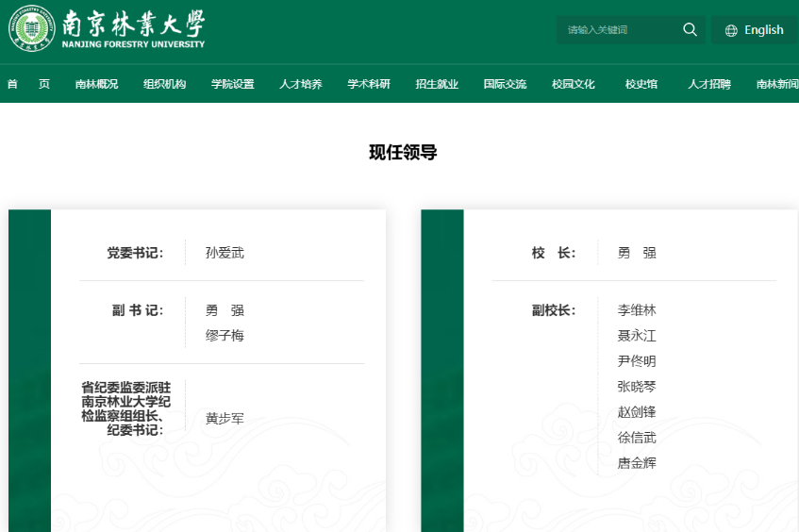
Task: Open the 组织机构 menu
Action: (x=164, y=84)
